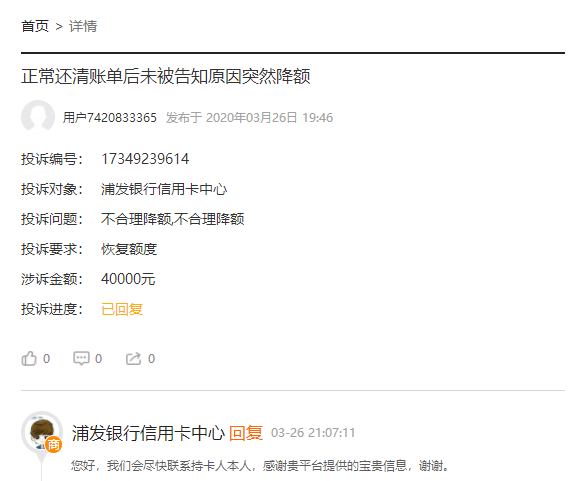Screen dimensions: 585x481
Task: Click the gray user avatar
Action: [x=38, y=117]
